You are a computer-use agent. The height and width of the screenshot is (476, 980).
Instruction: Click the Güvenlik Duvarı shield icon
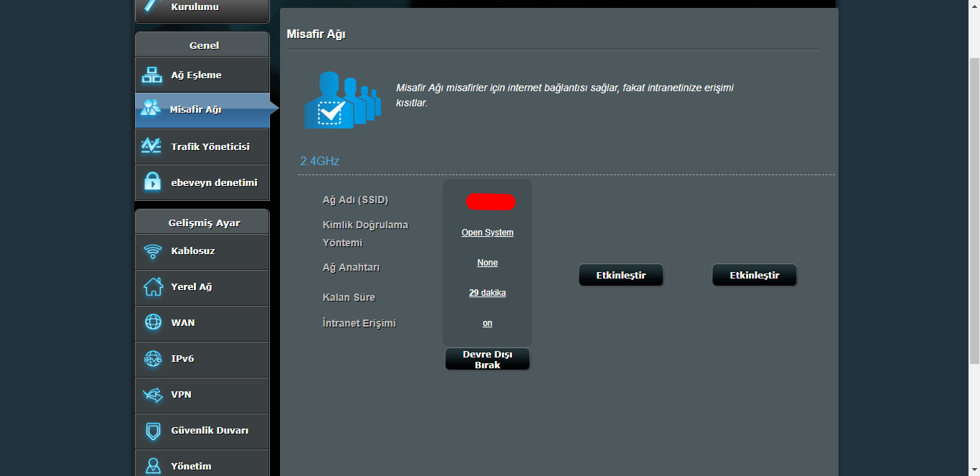tap(153, 431)
